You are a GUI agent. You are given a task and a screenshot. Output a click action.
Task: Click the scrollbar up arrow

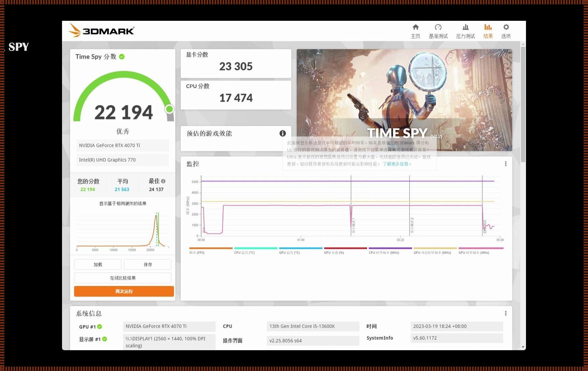tap(523, 44)
